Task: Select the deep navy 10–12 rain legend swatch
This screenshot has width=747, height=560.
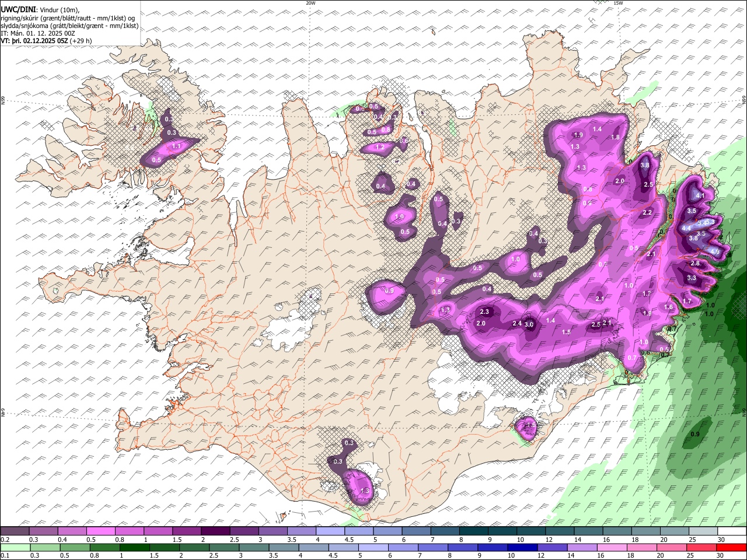Action: pos(522,548)
